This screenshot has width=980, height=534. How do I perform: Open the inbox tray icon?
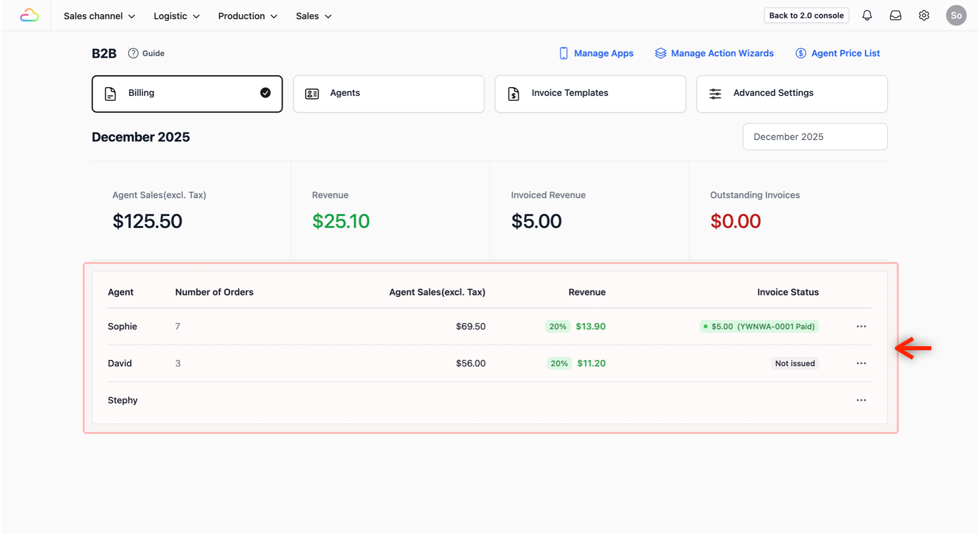(x=895, y=16)
